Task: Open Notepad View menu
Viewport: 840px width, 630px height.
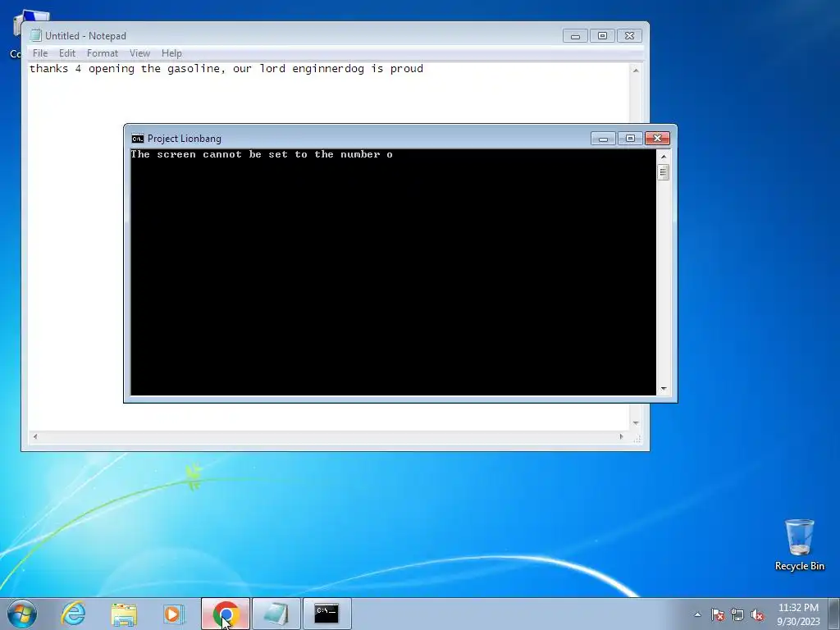Action: [x=139, y=53]
